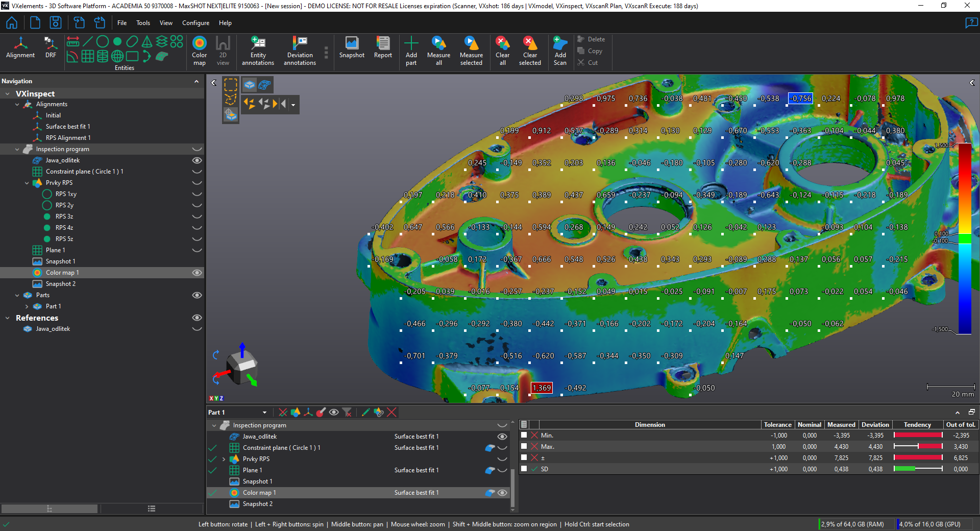Select the highlighted -0,756 deviation annotation
980x531 pixels.
[800, 99]
